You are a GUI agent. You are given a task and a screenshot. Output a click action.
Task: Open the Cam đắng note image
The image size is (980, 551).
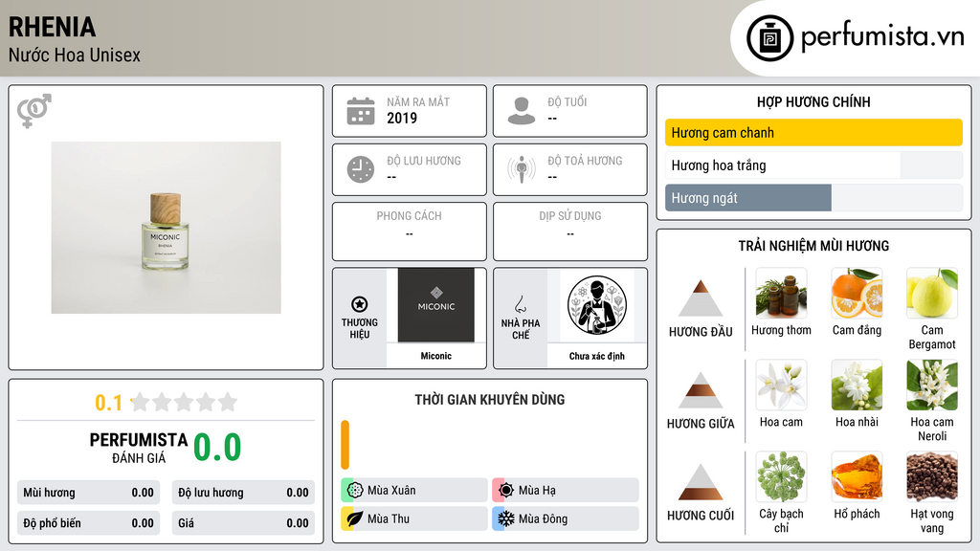point(857,294)
